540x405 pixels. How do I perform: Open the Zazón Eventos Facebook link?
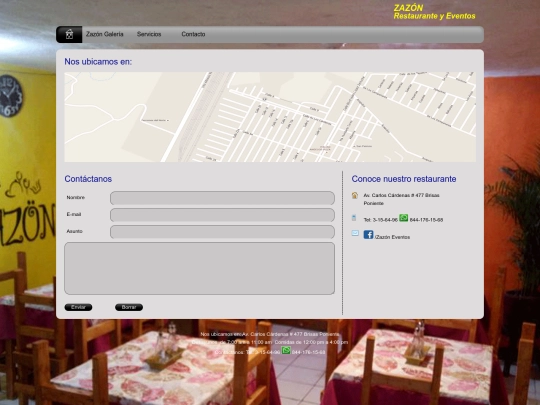tap(392, 237)
